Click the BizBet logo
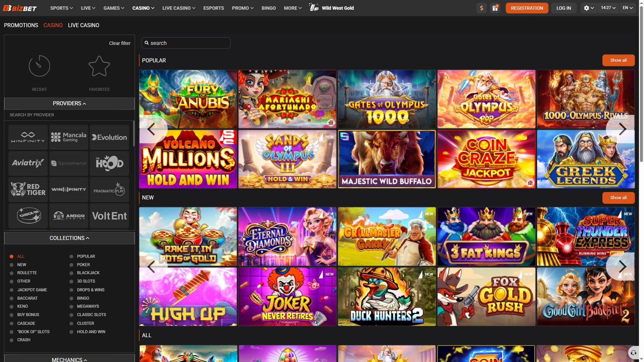Screen dimensions: 644x362 click(20, 8)
